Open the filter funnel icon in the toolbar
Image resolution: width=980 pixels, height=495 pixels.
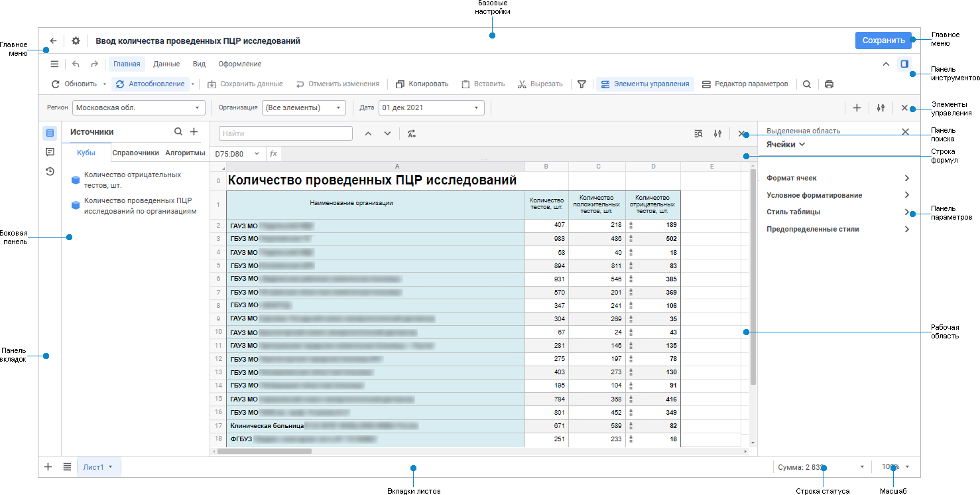582,84
